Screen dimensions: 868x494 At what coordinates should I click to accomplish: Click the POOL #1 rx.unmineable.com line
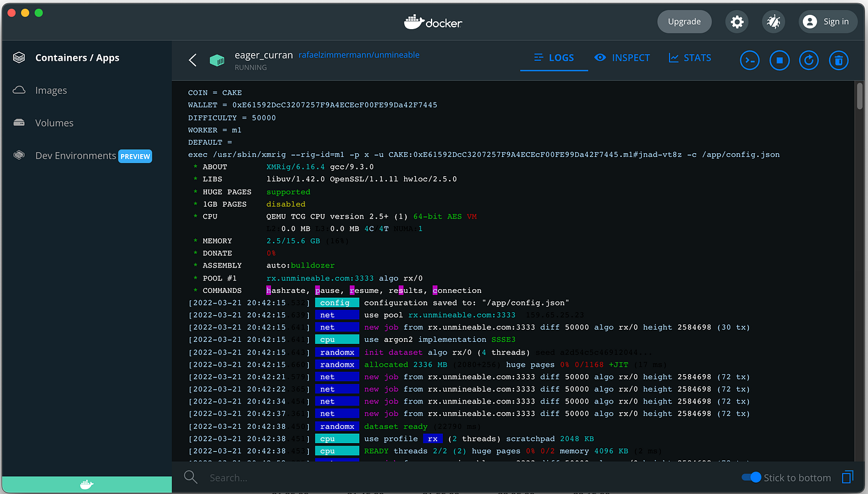click(308, 278)
